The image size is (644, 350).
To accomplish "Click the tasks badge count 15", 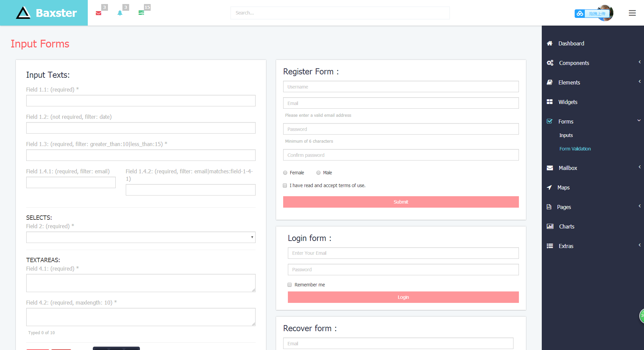I will [147, 7].
